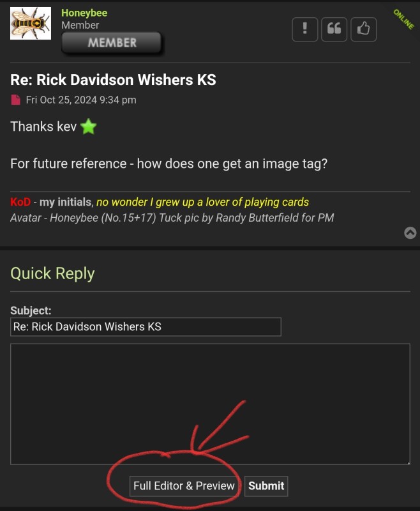
Task: Click the textarea resize handle corner
Action: [x=409, y=462]
